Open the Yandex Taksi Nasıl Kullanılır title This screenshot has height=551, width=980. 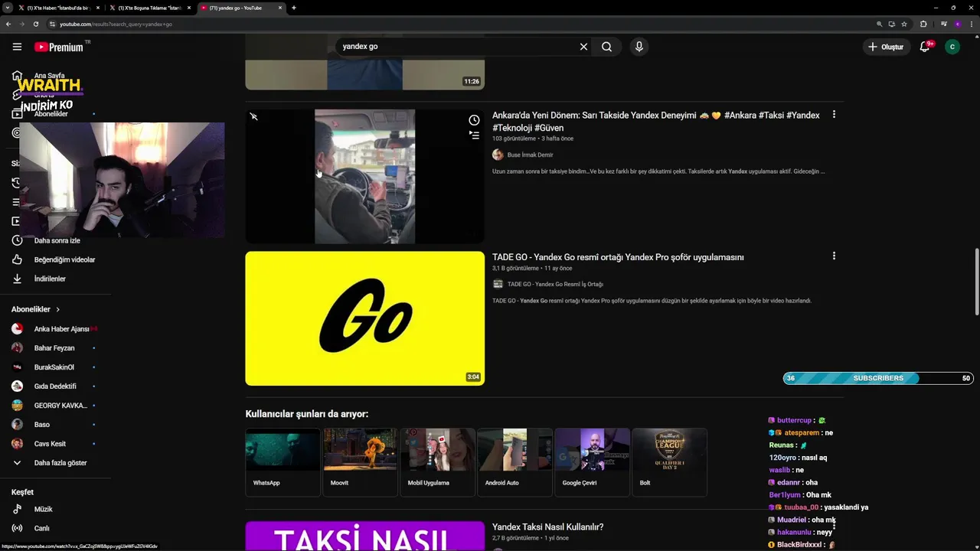coord(547,527)
